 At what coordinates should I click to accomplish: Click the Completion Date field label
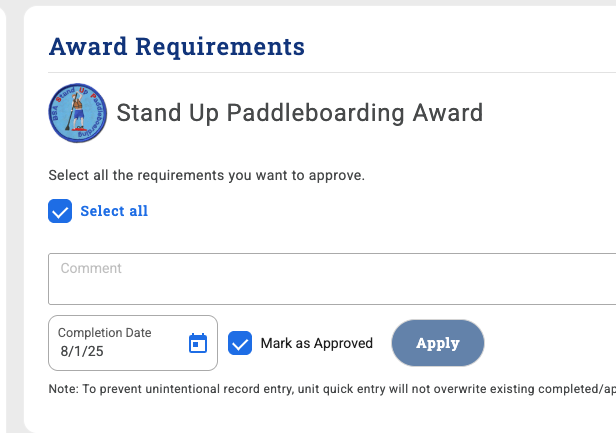pyautogui.click(x=105, y=332)
